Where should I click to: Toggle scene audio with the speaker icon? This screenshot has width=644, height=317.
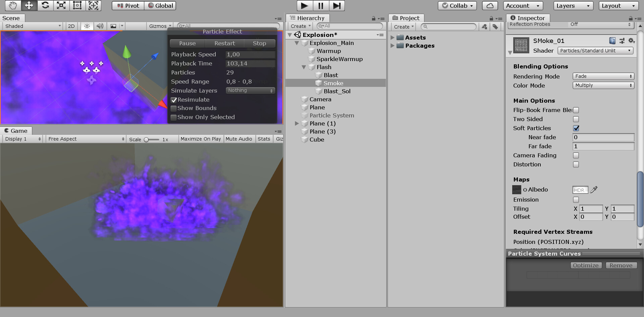pyautogui.click(x=100, y=26)
